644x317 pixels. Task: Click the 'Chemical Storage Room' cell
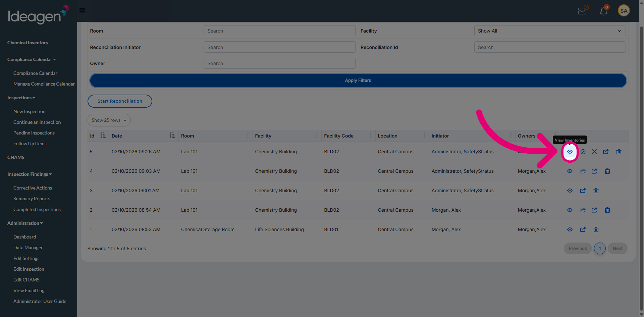click(x=208, y=229)
